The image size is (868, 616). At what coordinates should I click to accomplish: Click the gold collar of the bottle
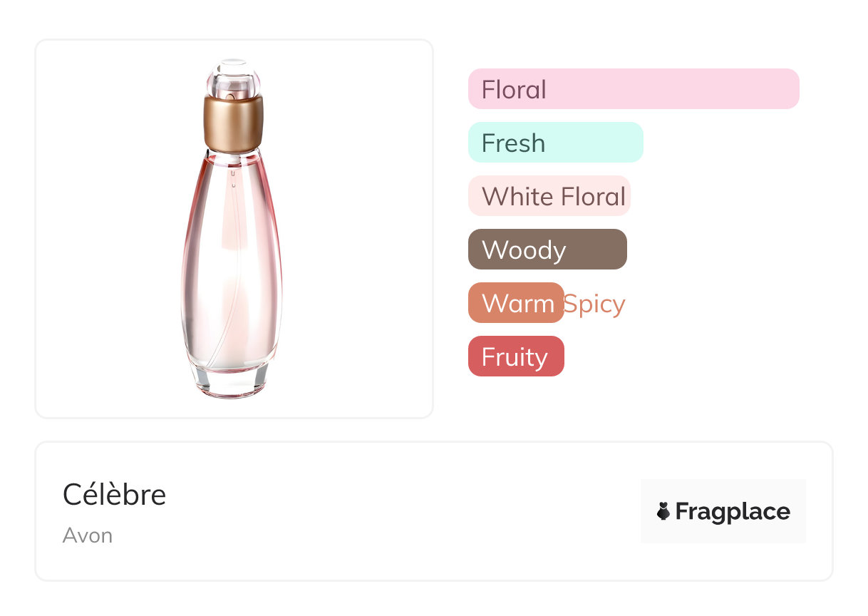(233, 122)
